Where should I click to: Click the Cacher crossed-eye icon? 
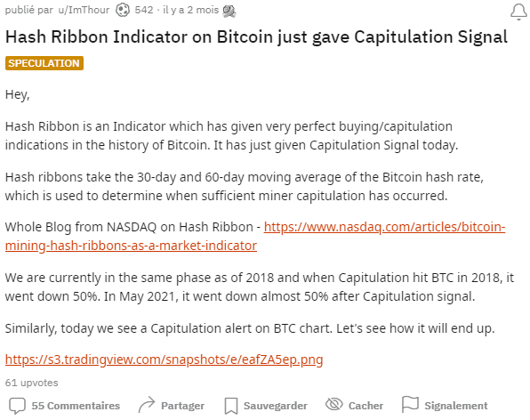coord(334,404)
